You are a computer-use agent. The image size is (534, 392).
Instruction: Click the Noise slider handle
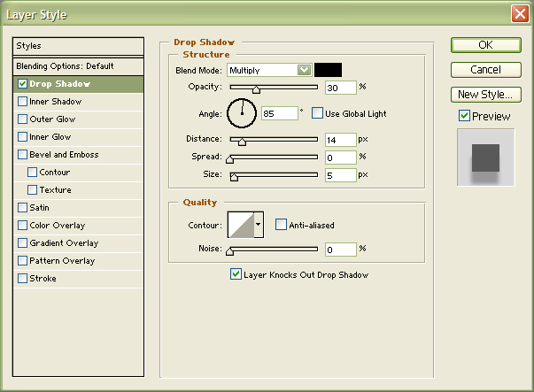(230, 251)
